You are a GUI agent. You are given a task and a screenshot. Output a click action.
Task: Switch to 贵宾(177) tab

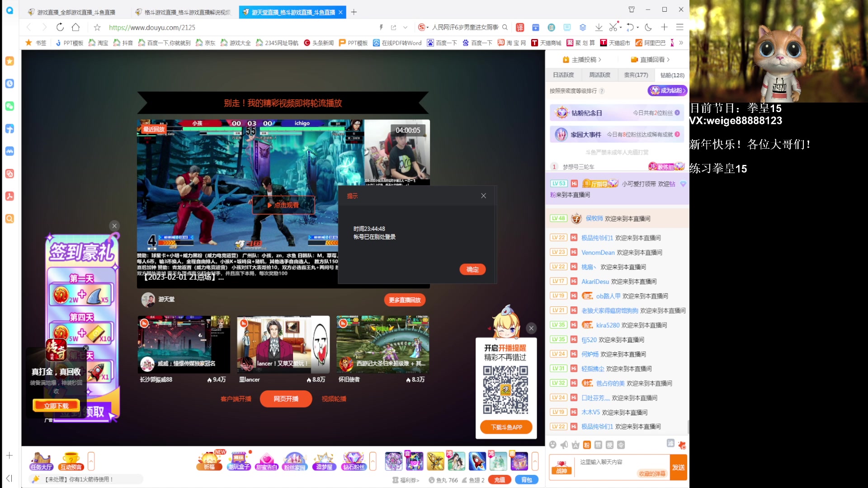636,75
